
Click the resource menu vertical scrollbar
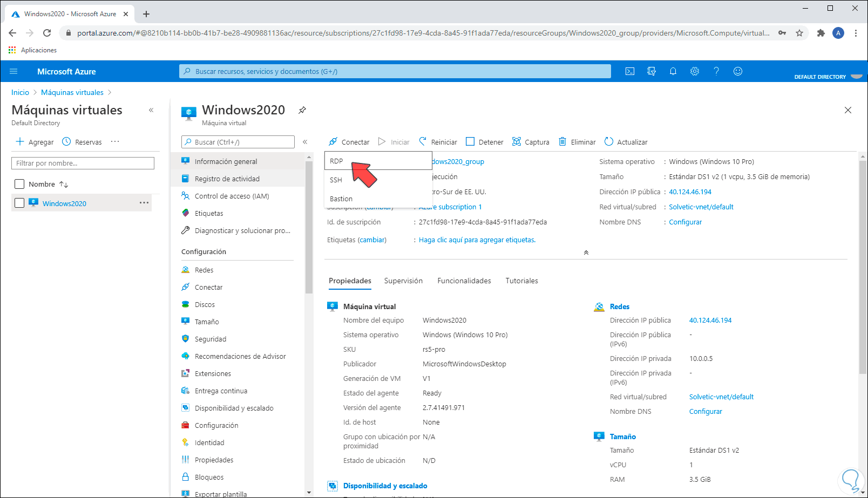309,227
